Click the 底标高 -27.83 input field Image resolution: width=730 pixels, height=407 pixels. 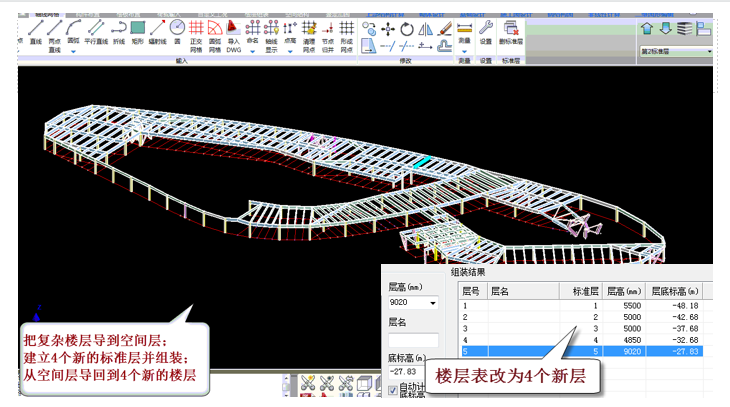pos(406,372)
